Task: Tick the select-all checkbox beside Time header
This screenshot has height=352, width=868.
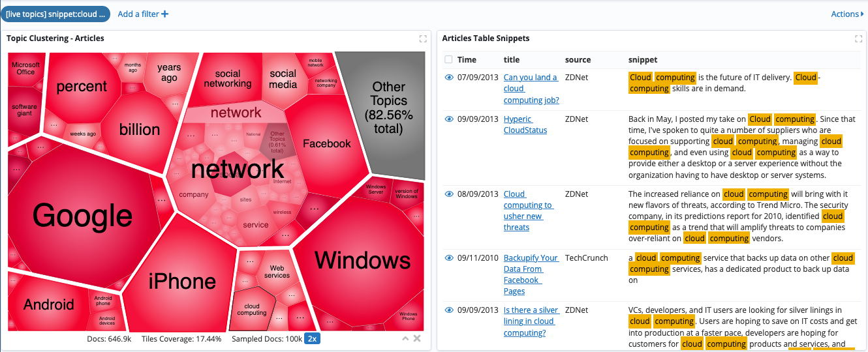Action: tap(448, 60)
